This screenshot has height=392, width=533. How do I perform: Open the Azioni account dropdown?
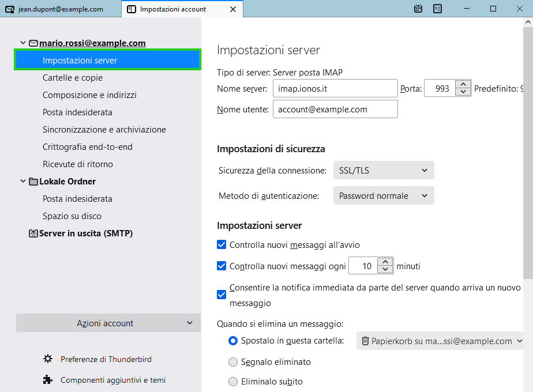108,323
